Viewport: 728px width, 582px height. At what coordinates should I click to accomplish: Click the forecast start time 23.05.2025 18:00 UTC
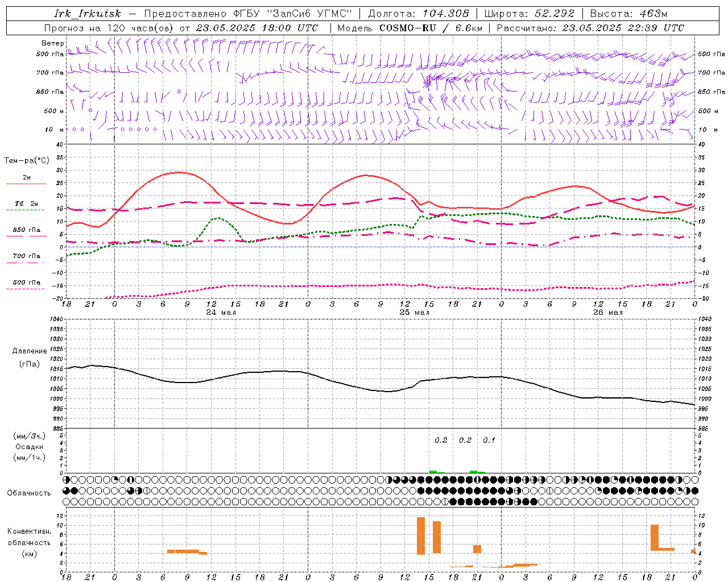pyautogui.click(x=257, y=28)
